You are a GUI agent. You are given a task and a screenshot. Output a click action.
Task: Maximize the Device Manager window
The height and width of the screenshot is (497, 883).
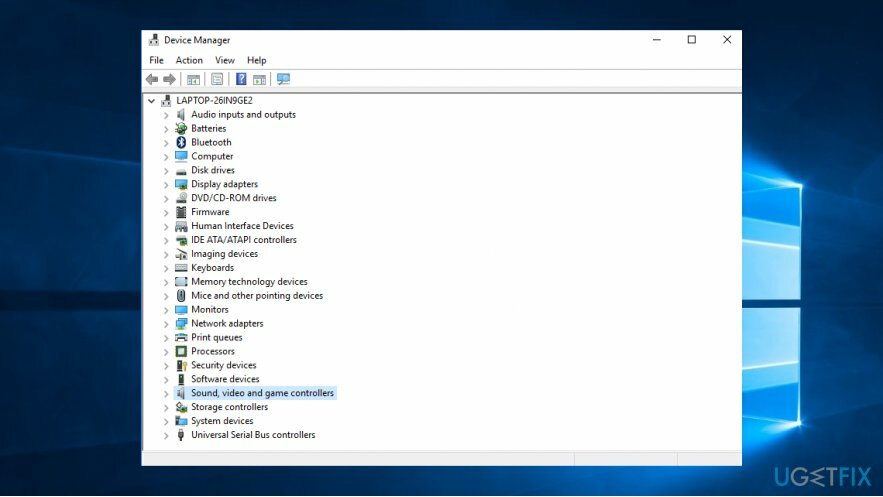coord(691,40)
